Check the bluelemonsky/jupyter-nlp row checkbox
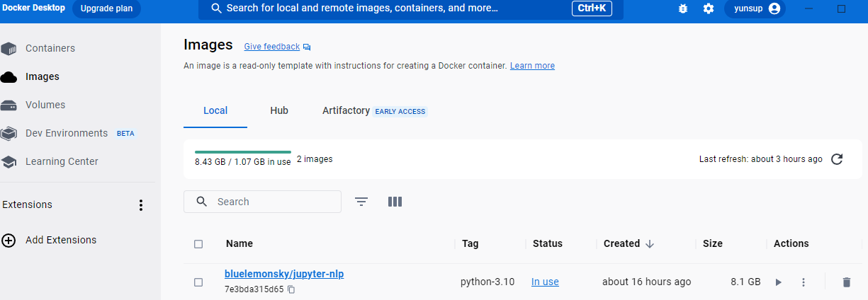Image resolution: width=868 pixels, height=300 pixels. click(x=198, y=282)
